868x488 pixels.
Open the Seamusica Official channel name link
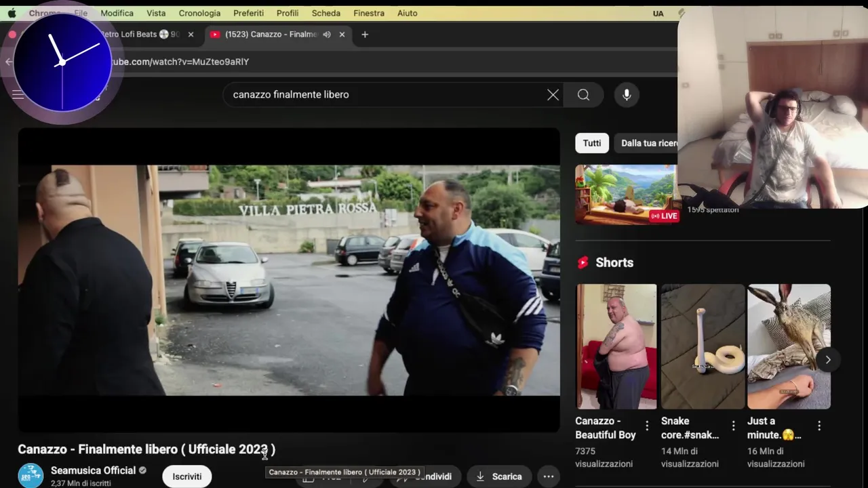(x=93, y=470)
